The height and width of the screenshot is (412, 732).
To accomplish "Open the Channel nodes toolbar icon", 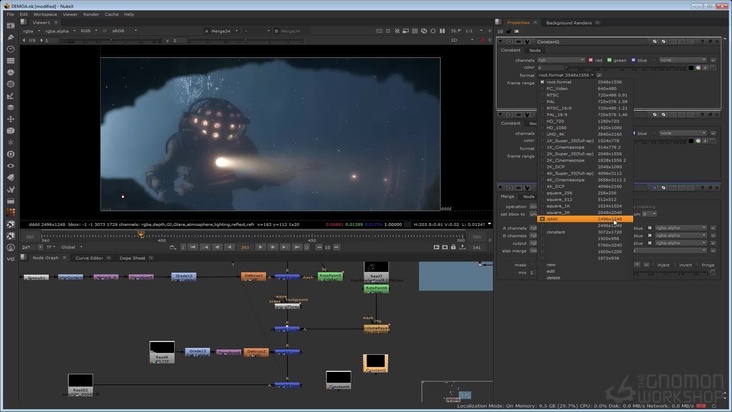I will pos(10,61).
